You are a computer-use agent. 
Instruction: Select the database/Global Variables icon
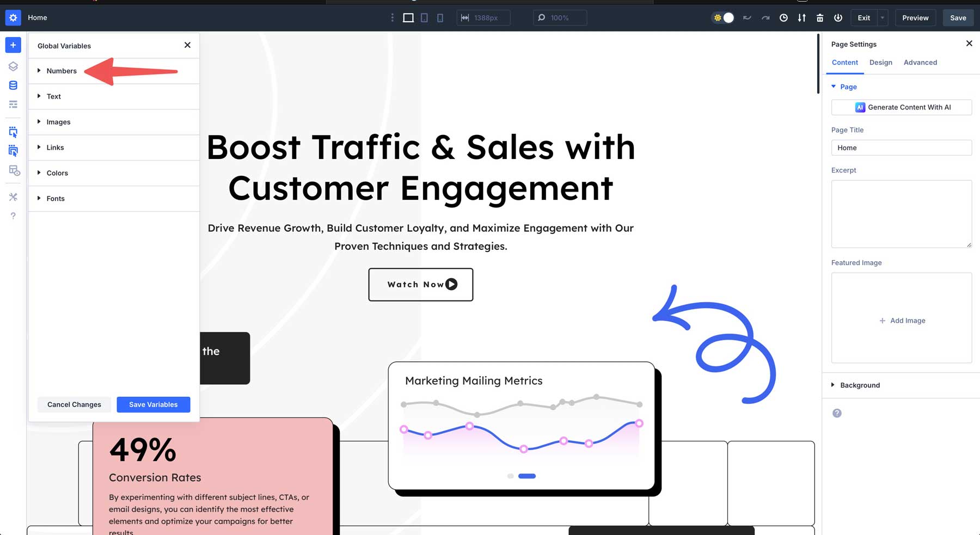pyautogui.click(x=13, y=85)
